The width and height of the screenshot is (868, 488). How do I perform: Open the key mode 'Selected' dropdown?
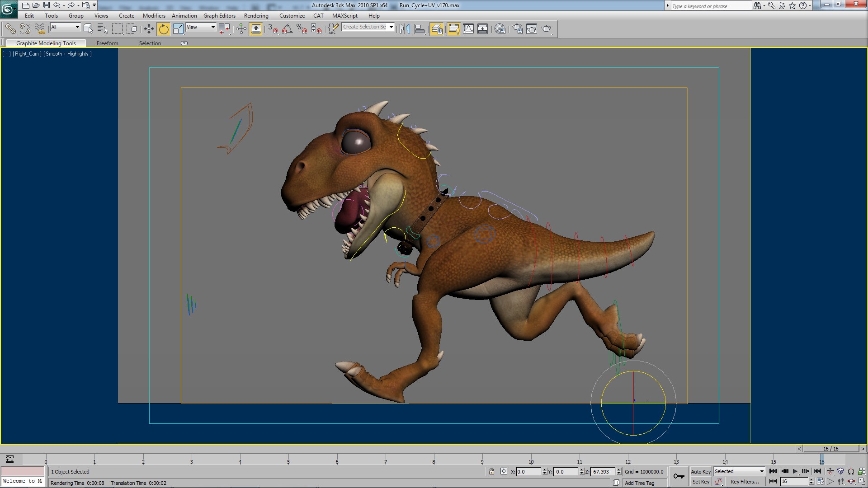(x=739, y=471)
